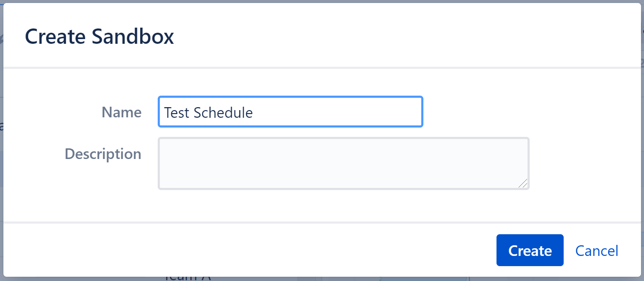
Task: Click the Description label
Action: click(103, 154)
